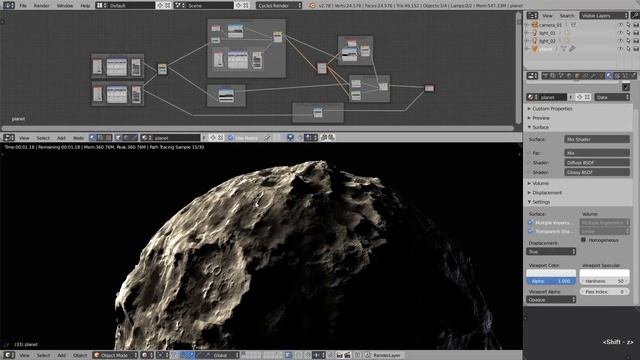The image size is (640, 360).
Task: Toggle the Homogeneous volume checkbox
Action: click(583, 240)
